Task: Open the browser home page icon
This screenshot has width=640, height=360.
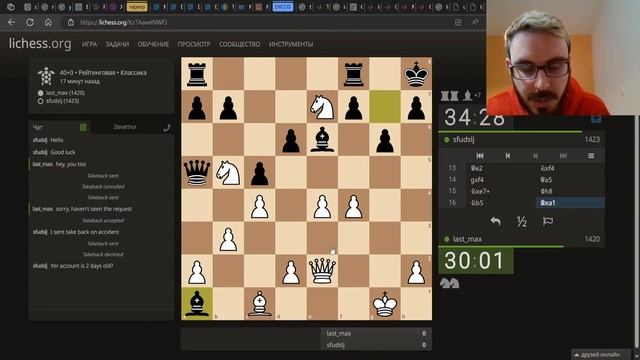Action: point(48,22)
